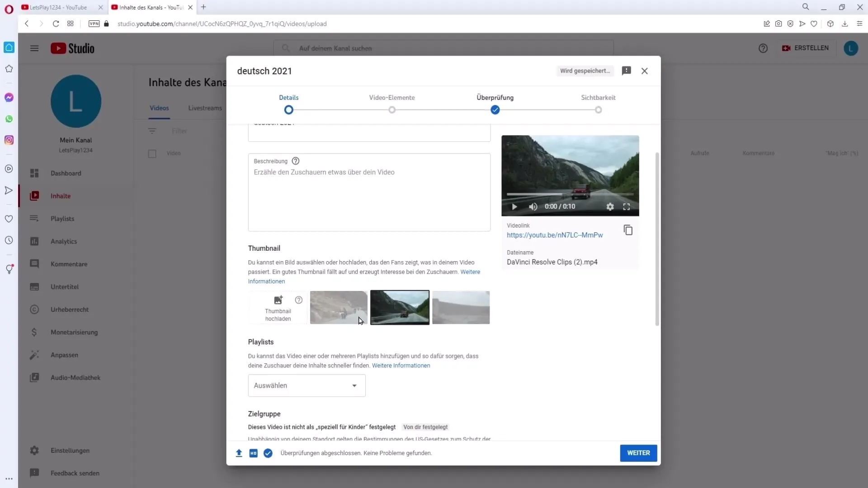Open Inhalte in sidebar
This screenshot has height=488, width=868.
pos(76,196)
